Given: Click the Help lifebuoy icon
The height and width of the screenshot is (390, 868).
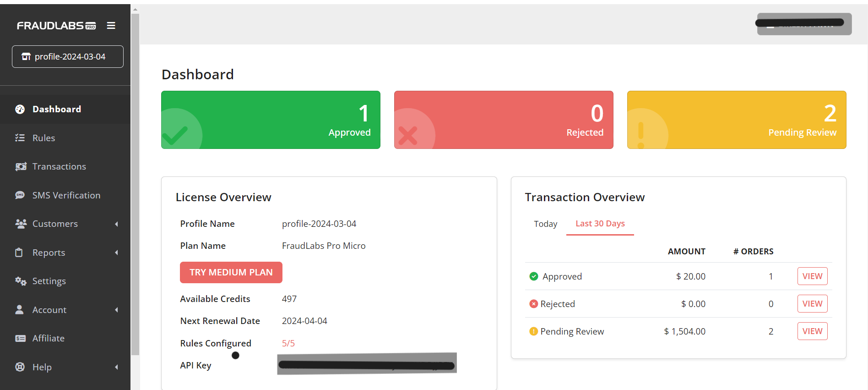Looking at the screenshot, I should [x=20, y=367].
